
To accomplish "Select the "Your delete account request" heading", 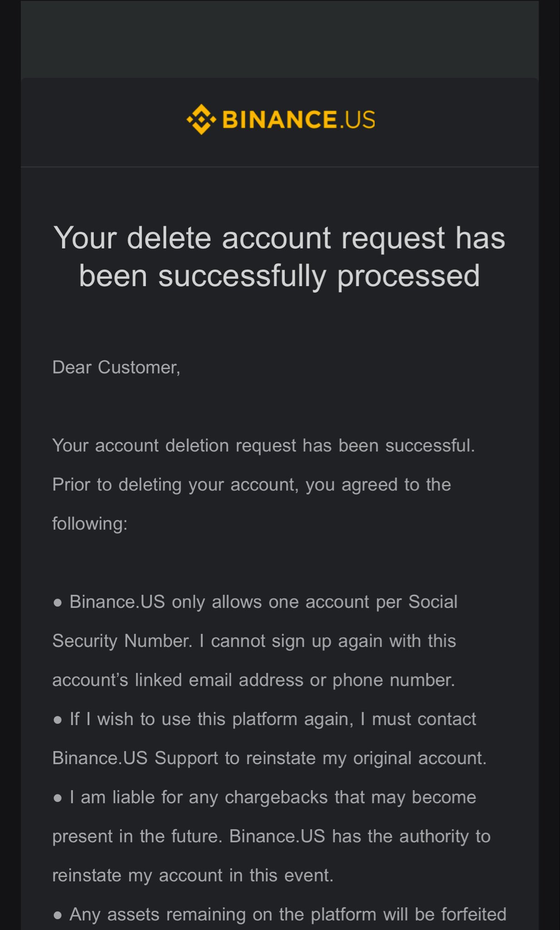I will (x=279, y=237).
